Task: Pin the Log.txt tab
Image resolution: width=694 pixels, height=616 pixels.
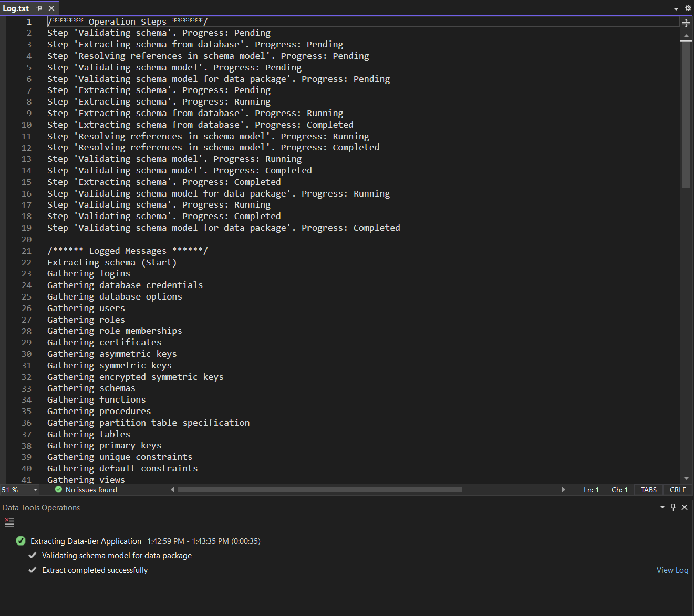Action: tap(39, 8)
